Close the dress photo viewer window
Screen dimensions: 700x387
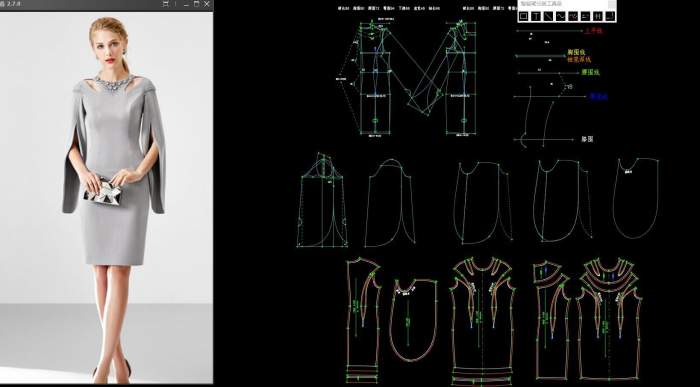207,4
